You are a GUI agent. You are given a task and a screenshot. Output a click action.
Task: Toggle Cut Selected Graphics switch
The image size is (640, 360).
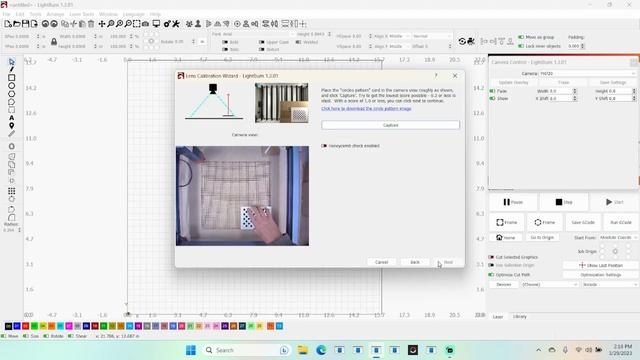tap(491, 257)
